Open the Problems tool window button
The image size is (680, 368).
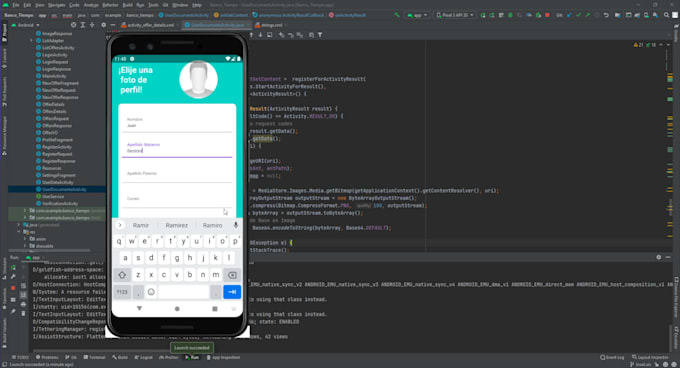[x=47, y=358]
